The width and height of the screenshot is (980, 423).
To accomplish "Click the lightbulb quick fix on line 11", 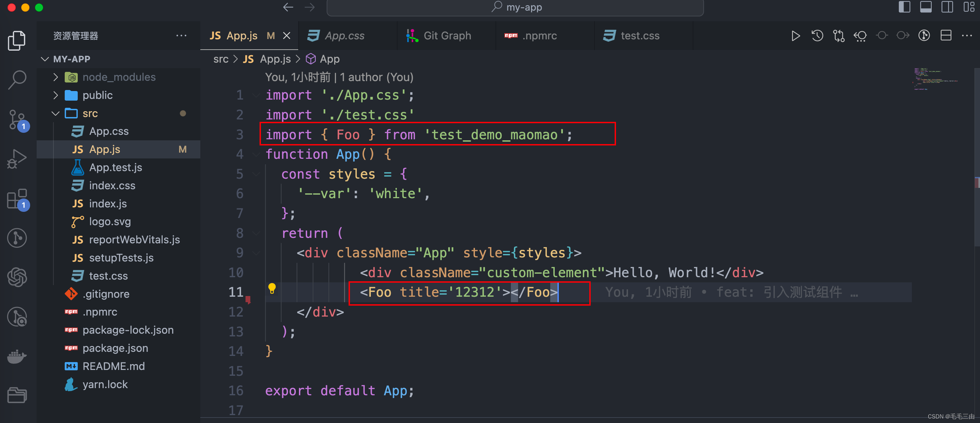I will [x=272, y=289].
